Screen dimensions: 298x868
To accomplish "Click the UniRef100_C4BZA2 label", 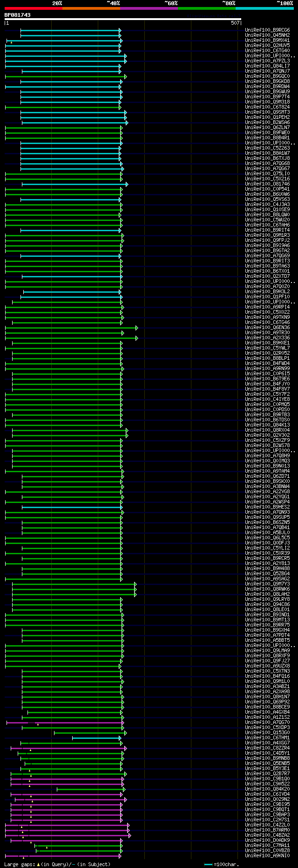I will pyautogui.click(x=267, y=835).
